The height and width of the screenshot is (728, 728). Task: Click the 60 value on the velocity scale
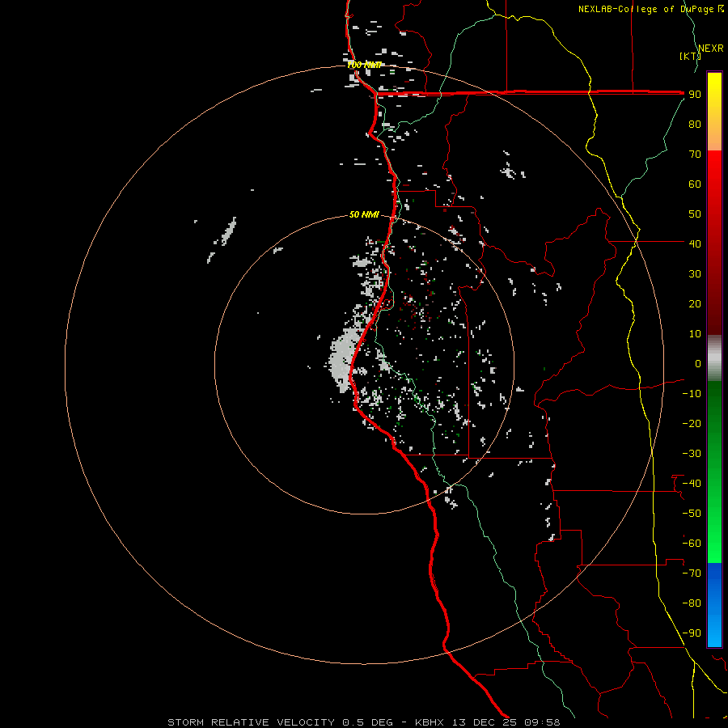(695, 184)
